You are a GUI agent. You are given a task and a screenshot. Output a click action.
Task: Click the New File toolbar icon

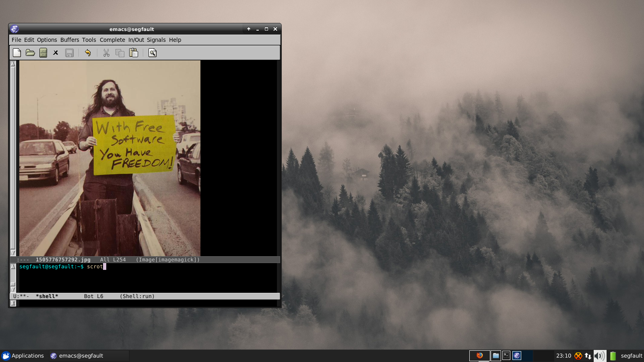[17, 53]
